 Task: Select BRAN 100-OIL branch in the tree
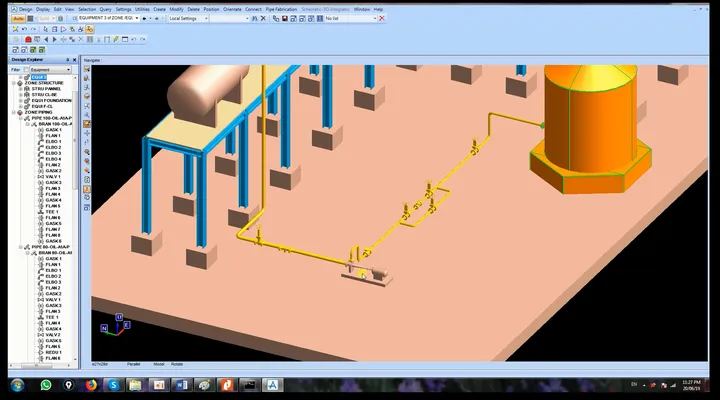pyautogui.click(x=55, y=124)
